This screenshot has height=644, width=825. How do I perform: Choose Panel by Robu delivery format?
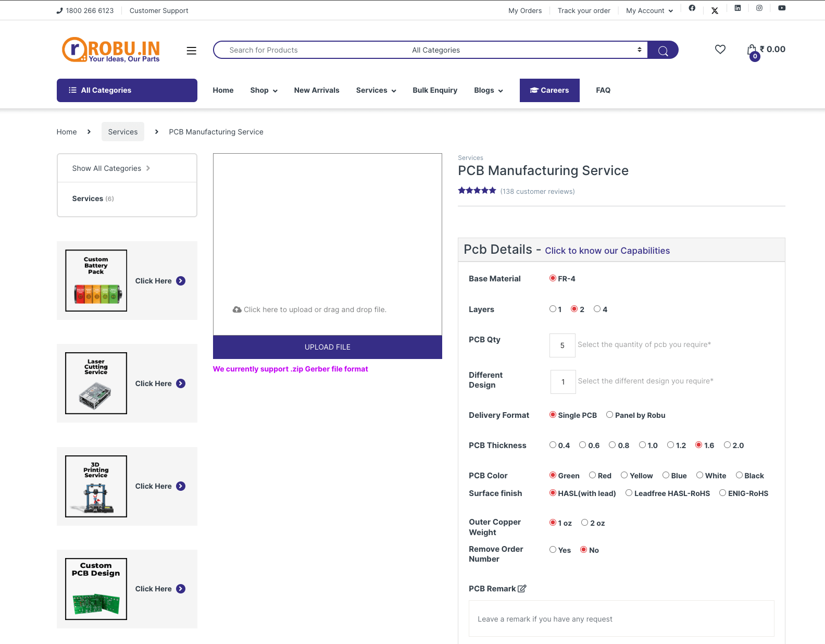[x=609, y=415]
